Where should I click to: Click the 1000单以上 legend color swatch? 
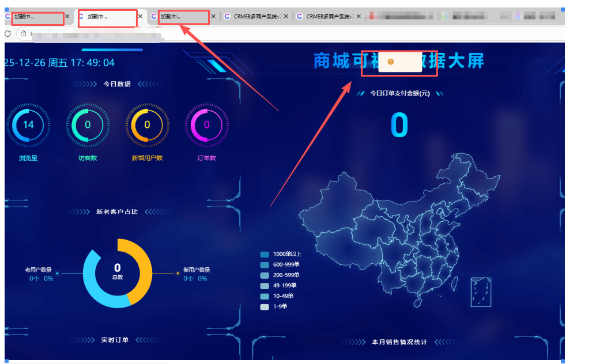(x=265, y=255)
